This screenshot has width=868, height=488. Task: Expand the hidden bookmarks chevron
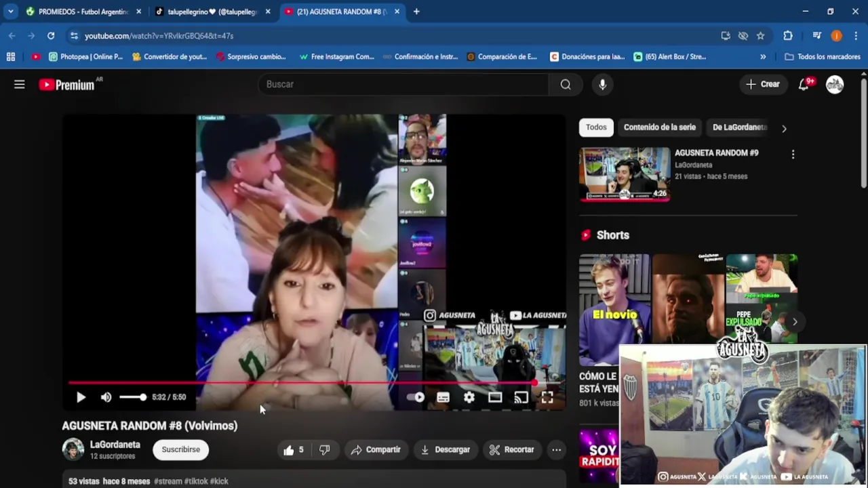(763, 57)
